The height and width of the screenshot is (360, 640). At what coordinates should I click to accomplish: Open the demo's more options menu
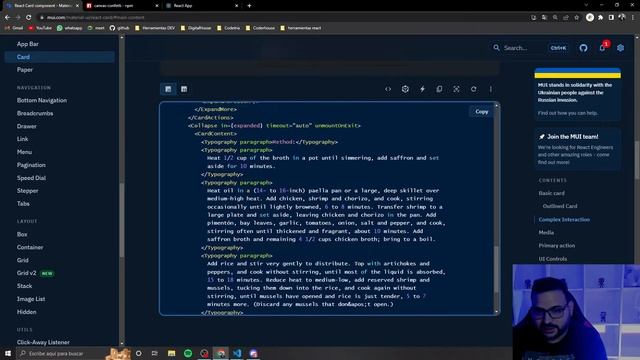[491, 89]
